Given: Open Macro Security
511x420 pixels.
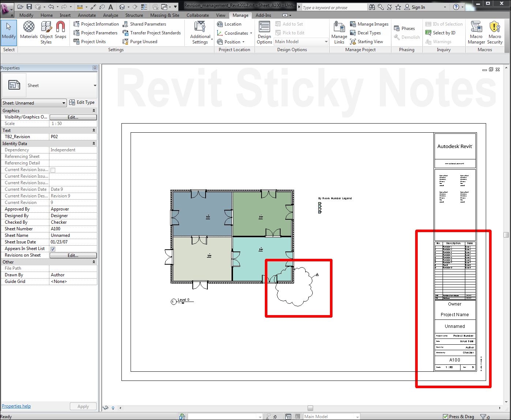Looking at the screenshot, I should (495, 33).
